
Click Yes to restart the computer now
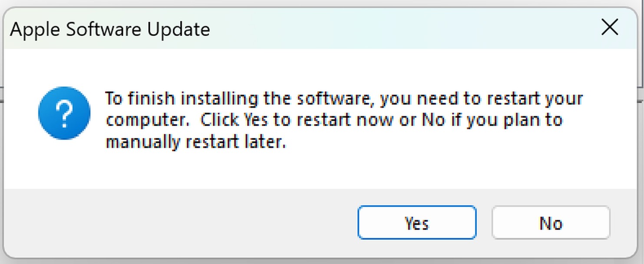417,223
